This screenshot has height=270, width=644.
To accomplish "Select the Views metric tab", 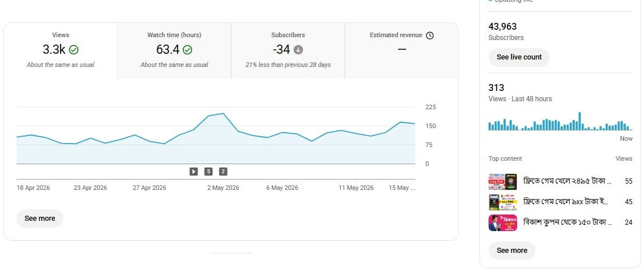I will [x=61, y=50].
